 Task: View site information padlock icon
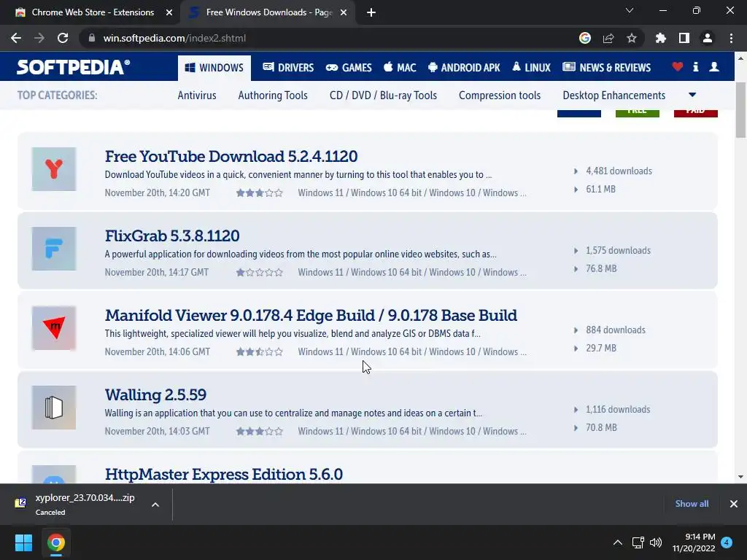92,38
